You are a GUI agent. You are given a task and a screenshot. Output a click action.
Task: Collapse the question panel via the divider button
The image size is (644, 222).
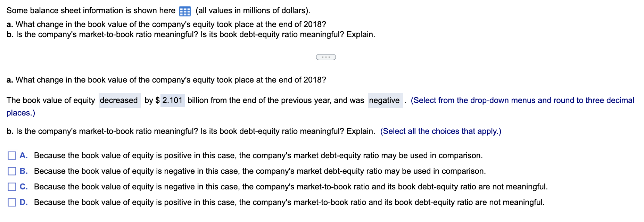click(x=326, y=57)
